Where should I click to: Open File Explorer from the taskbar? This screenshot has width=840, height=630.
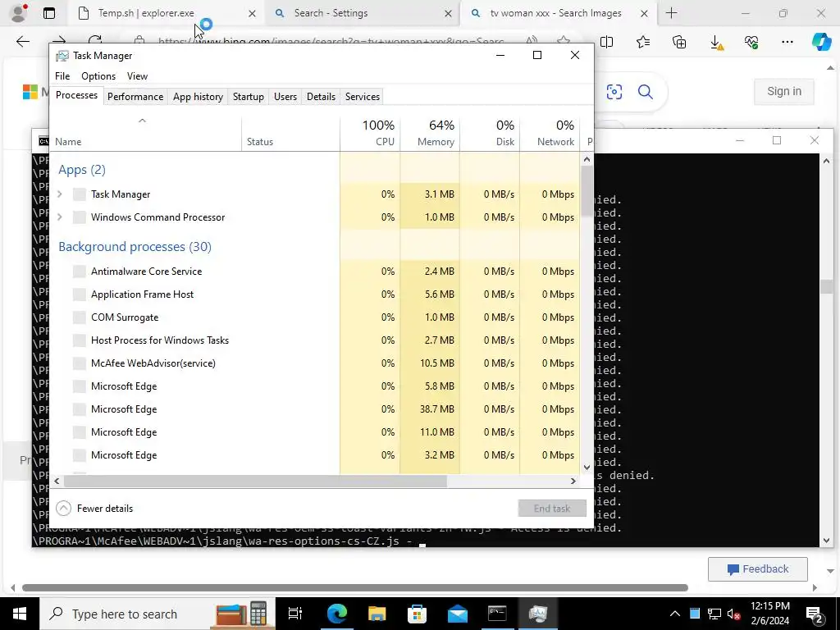coord(377,614)
